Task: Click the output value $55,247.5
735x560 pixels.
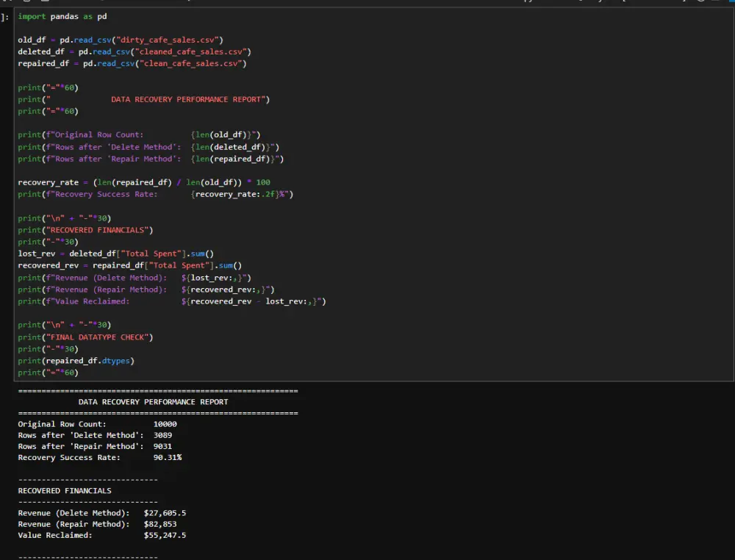Action: point(165,535)
